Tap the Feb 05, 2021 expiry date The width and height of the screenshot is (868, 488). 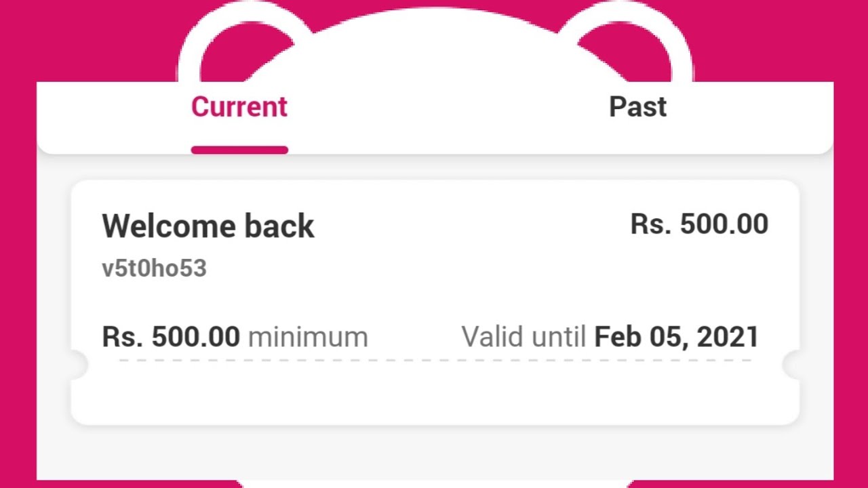point(676,337)
